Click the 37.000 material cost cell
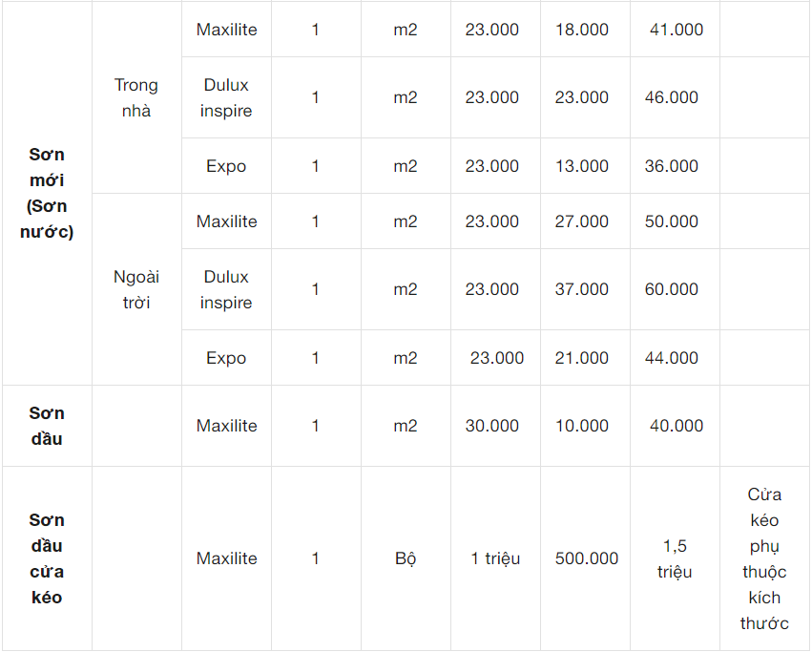The image size is (812, 652). coord(582,289)
